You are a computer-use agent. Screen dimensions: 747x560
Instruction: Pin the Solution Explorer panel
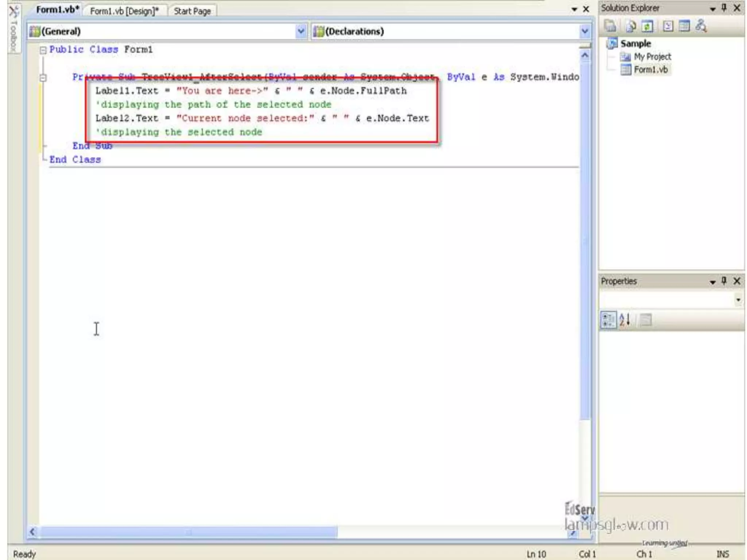tap(724, 8)
